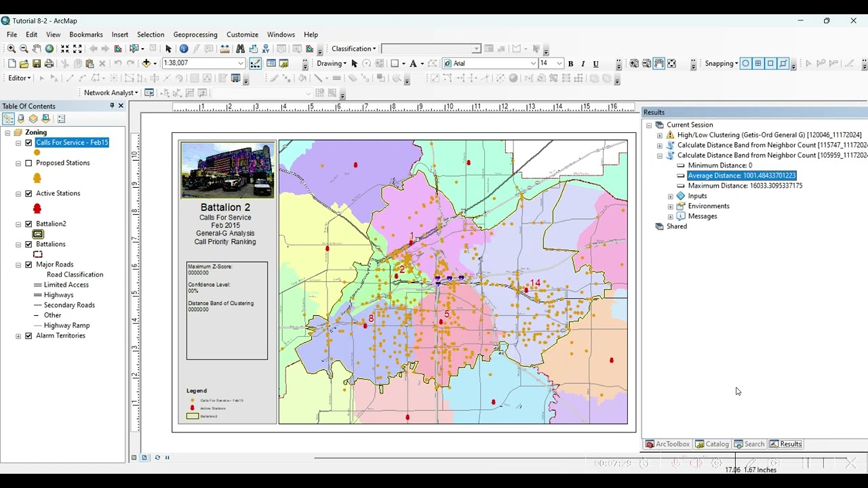Image resolution: width=868 pixels, height=488 pixels.
Task: Collapse the Major Roads layer legend
Action: pyautogui.click(x=18, y=265)
